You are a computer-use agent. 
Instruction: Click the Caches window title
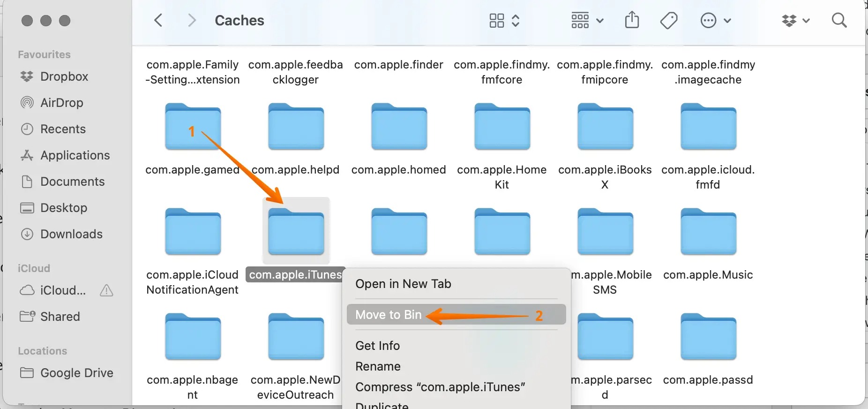point(239,21)
